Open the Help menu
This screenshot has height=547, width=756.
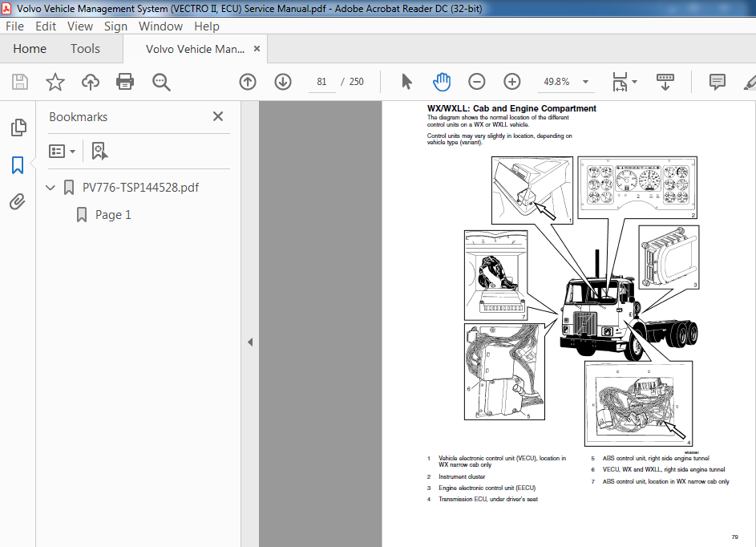click(207, 26)
